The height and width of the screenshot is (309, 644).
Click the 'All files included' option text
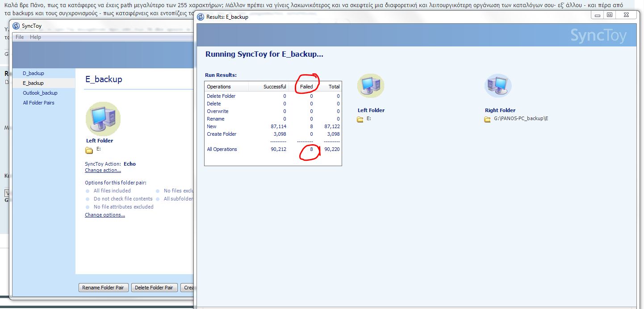pos(112,191)
